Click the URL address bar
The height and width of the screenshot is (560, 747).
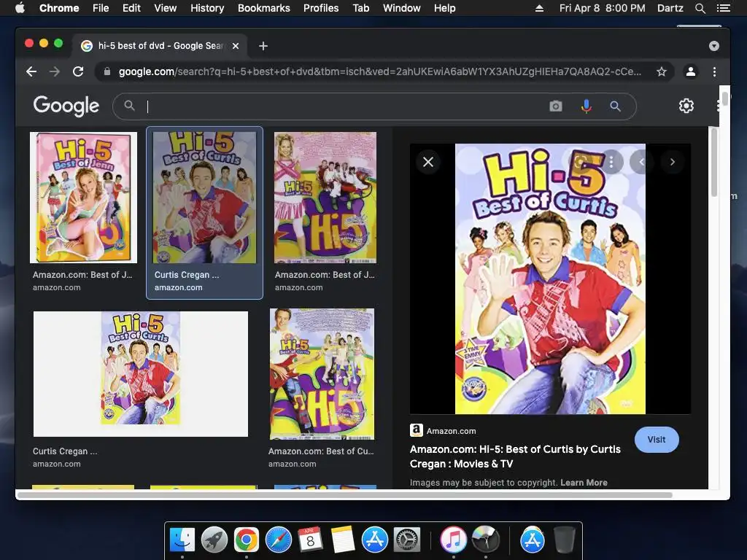click(x=379, y=71)
